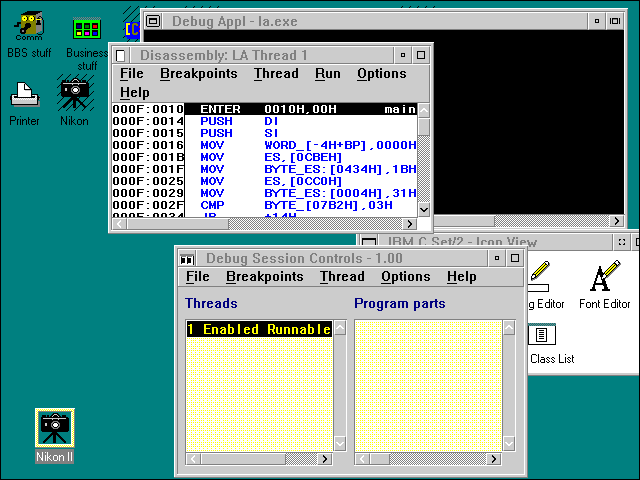The width and height of the screenshot is (640, 480).
Task: Click the Debug Session Controls system menu icon
Action: click(x=186, y=258)
